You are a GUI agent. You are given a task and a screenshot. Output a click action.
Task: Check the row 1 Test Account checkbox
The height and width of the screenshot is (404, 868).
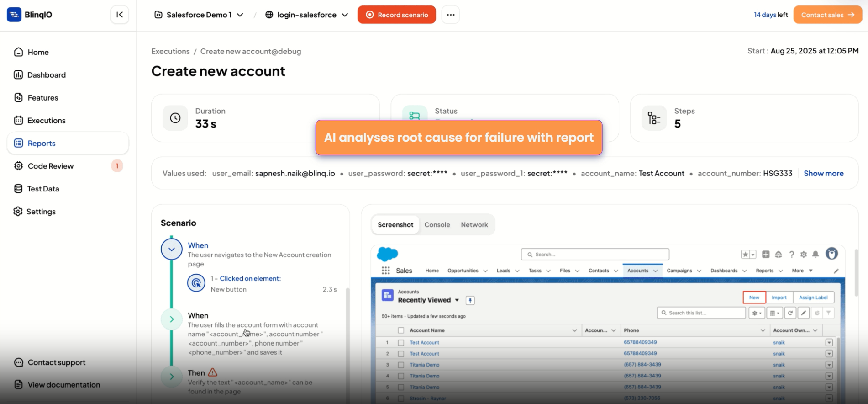coord(401,343)
